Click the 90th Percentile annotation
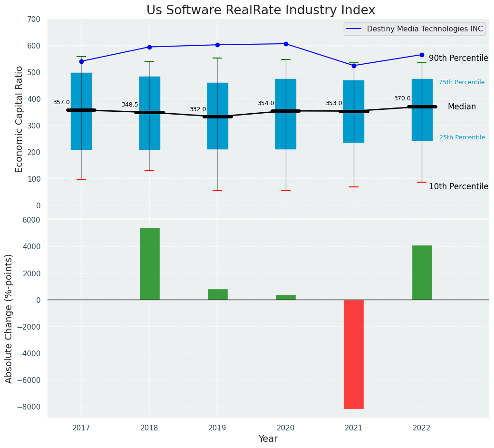Screen dimensions: 494x448 pos(458,58)
